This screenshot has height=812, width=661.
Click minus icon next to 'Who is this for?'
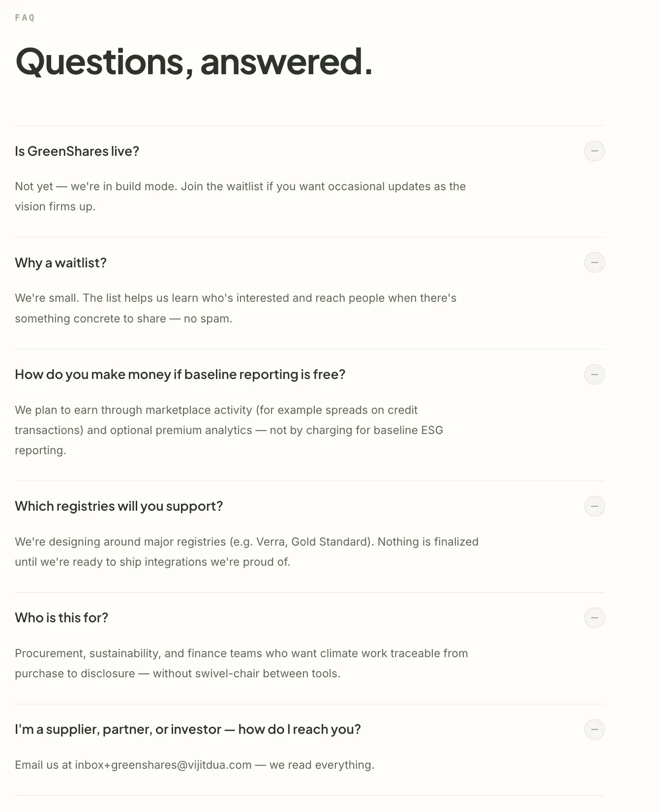click(594, 618)
